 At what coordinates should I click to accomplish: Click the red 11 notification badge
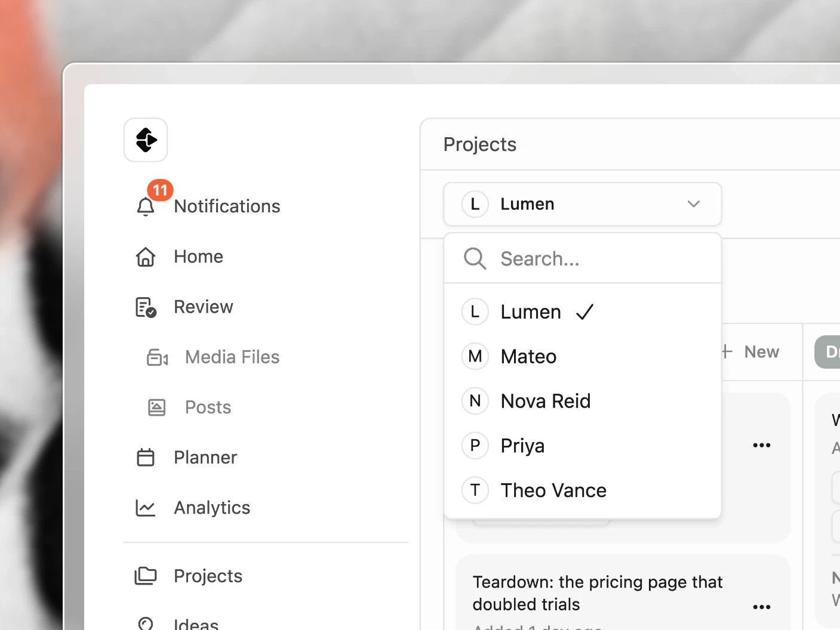[x=160, y=190]
